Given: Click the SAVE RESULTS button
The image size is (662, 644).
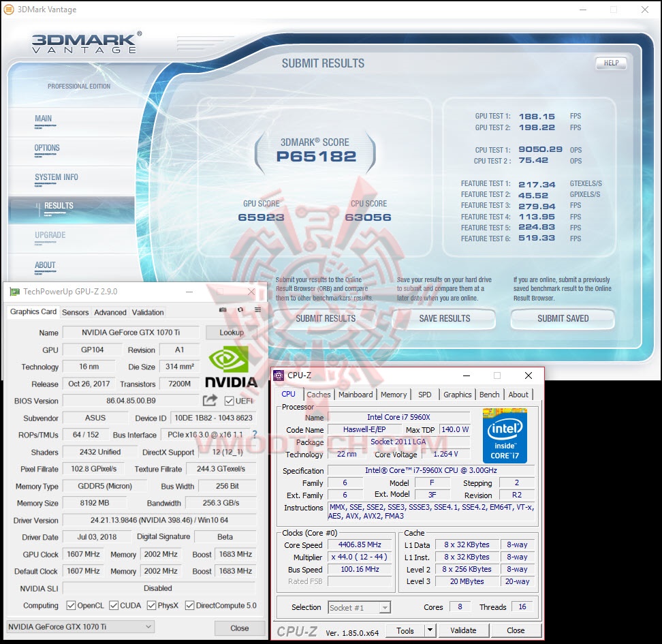Looking at the screenshot, I should [445, 319].
